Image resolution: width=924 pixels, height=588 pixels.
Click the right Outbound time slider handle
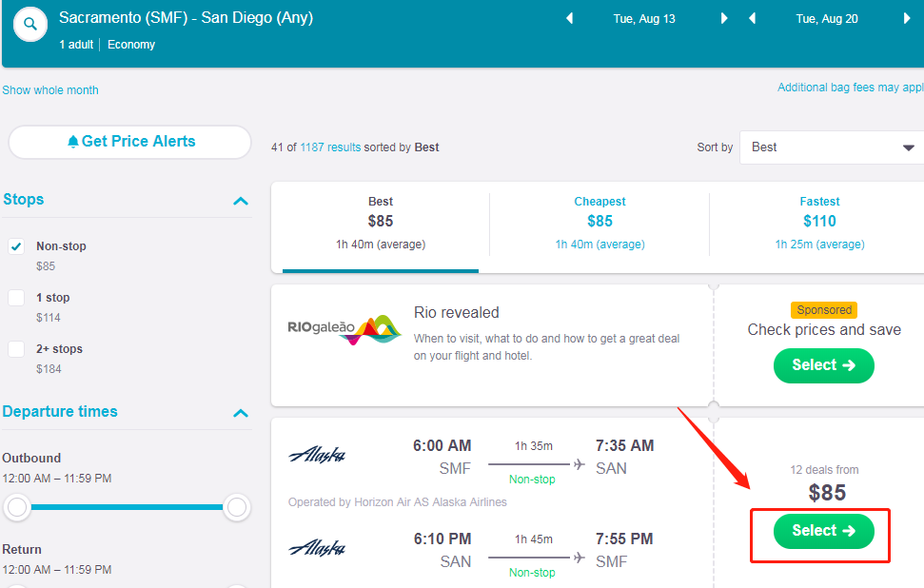(x=236, y=508)
